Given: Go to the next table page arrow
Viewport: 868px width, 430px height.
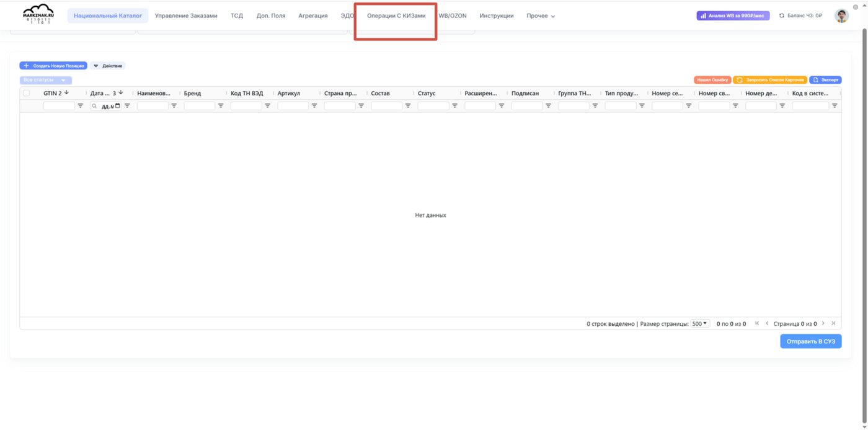Looking at the screenshot, I should (x=823, y=323).
